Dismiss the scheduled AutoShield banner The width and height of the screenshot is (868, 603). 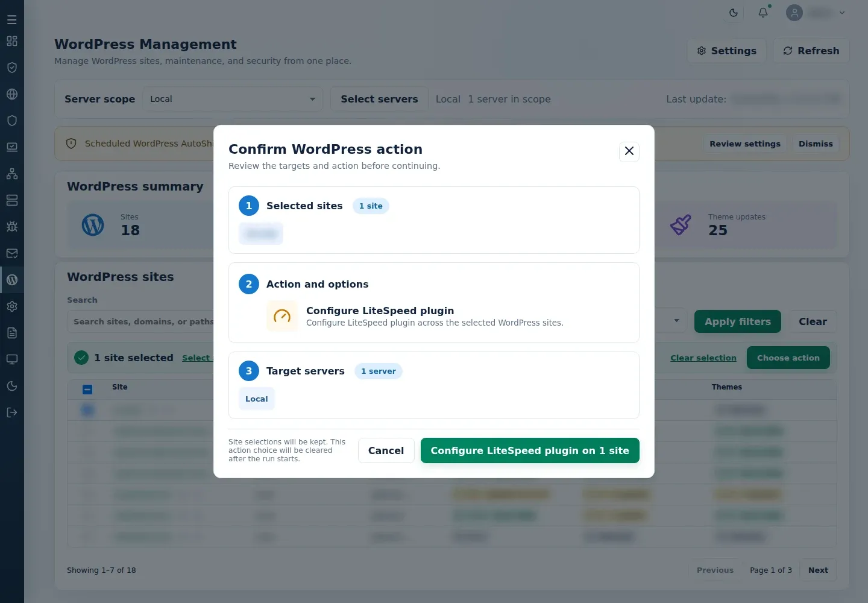[816, 144]
